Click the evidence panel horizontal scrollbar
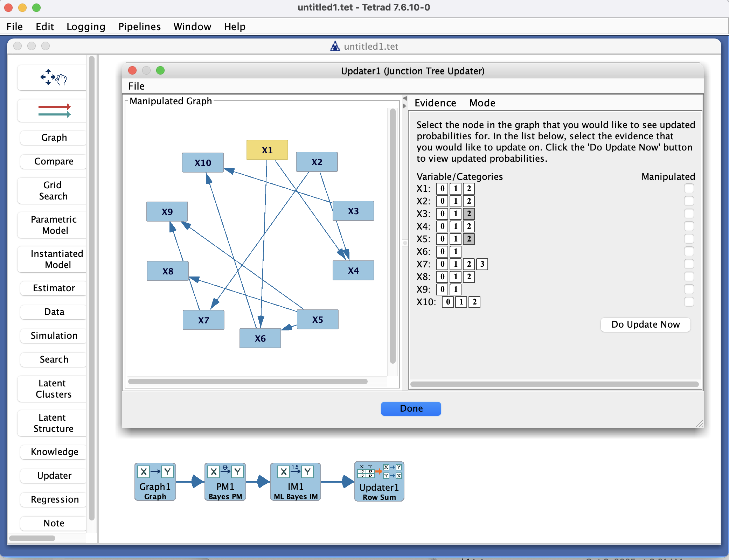Viewport: 729px width, 560px height. click(554, 384)
